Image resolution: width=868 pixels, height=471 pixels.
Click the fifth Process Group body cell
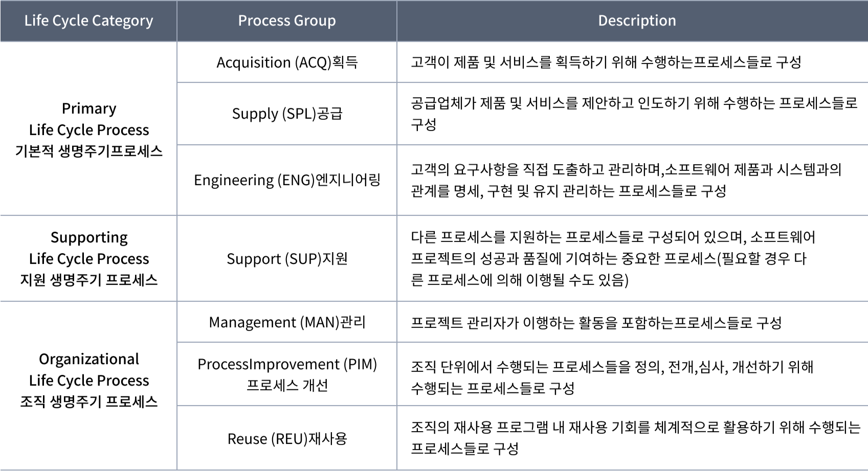click(287, 322)
